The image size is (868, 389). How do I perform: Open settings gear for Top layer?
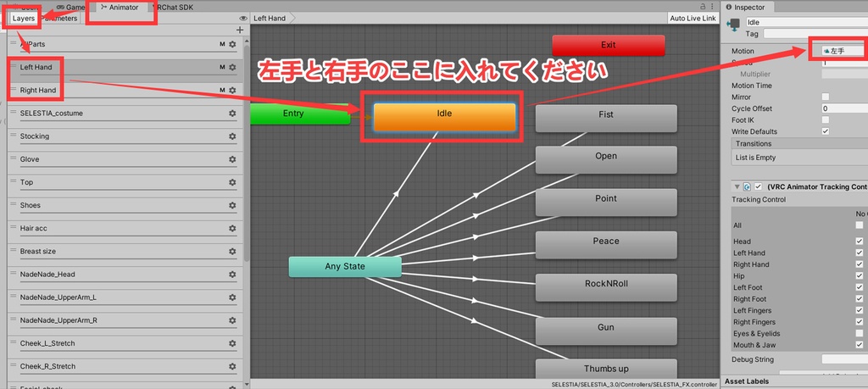pos(232,182)
